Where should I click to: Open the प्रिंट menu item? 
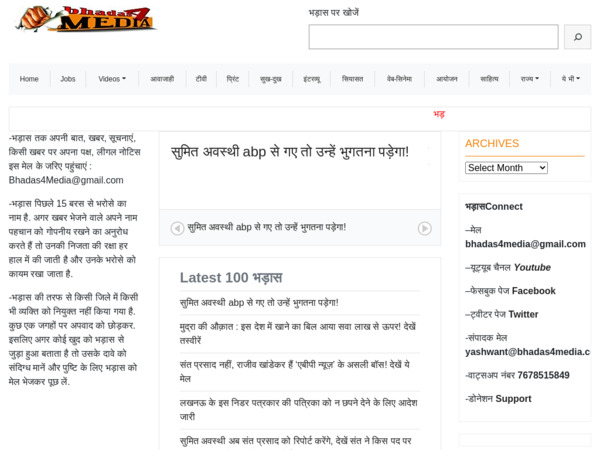[233, 79]
